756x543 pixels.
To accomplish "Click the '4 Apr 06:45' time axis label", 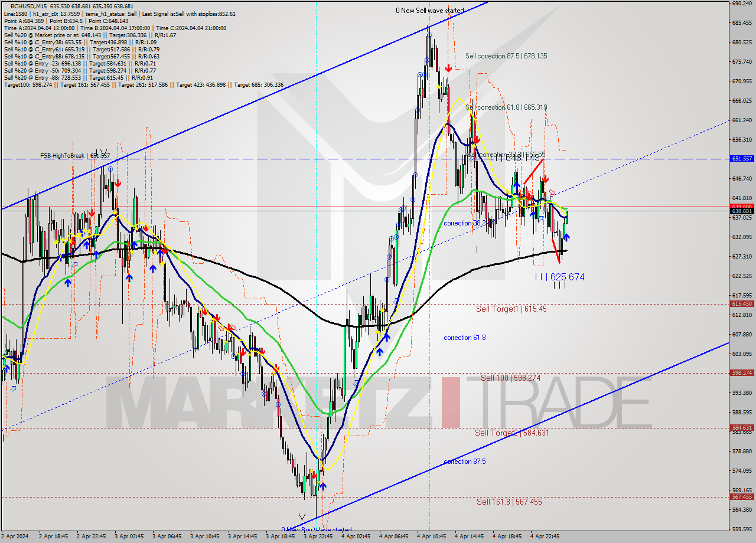I will pyautogui.click(x=394, y=537).
